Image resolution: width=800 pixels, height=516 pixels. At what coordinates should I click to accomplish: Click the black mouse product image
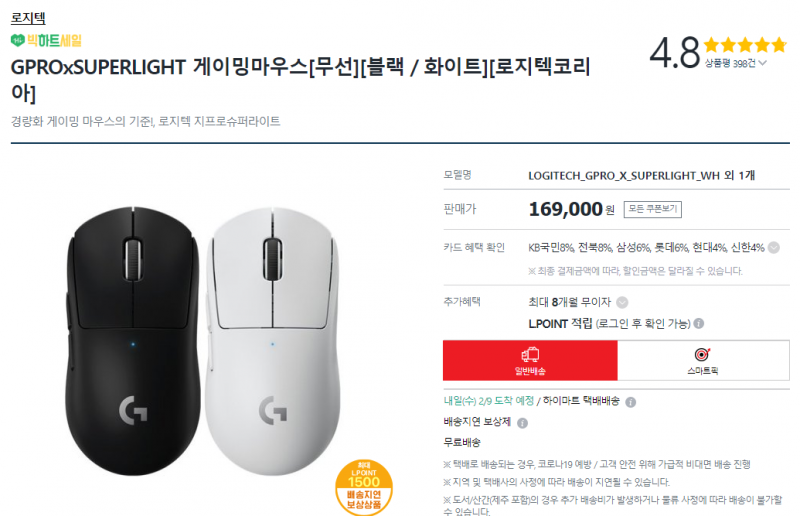tap(134, 340)
